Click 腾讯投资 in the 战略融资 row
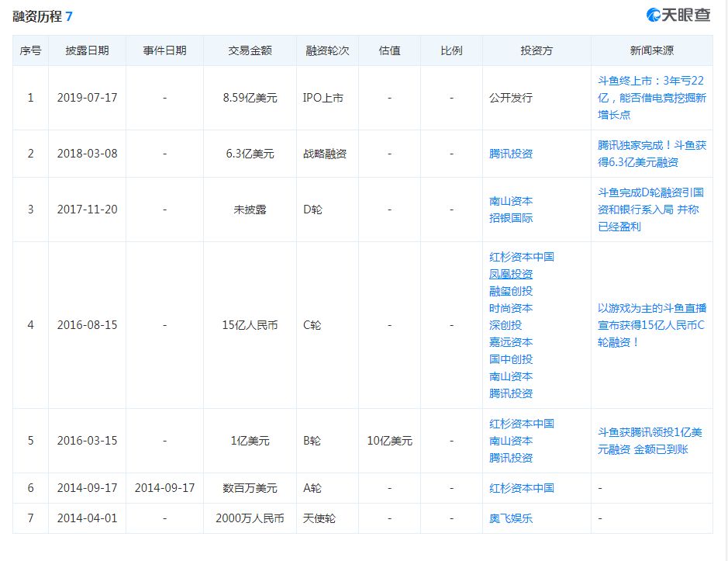 pos(511,154)
